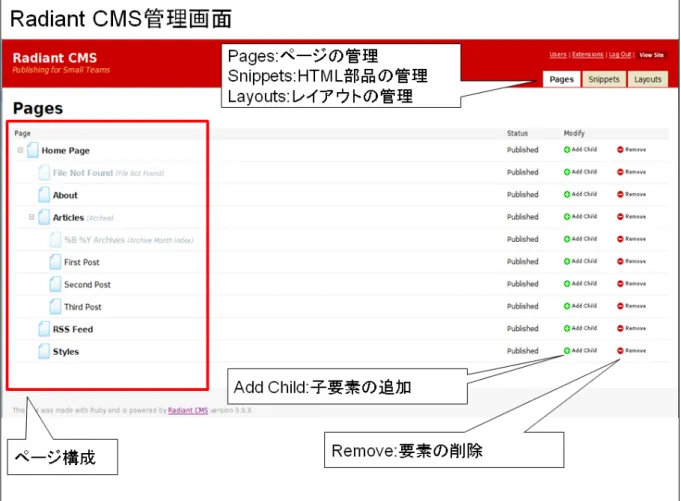The width and height of the screenshot is (681, 501).
Task: Click the Radiant CMS header logo text
Action: (55, 58)
